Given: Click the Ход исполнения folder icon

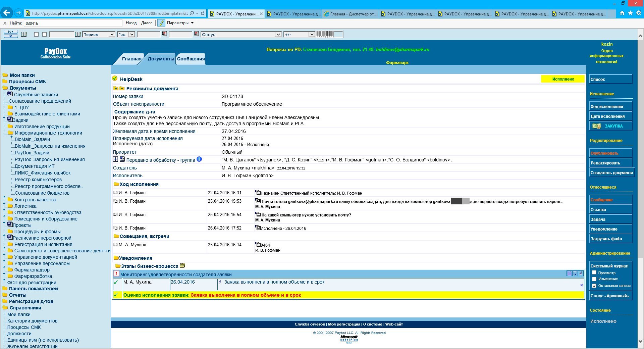Looking at the screenshot, I should point(116,184).
